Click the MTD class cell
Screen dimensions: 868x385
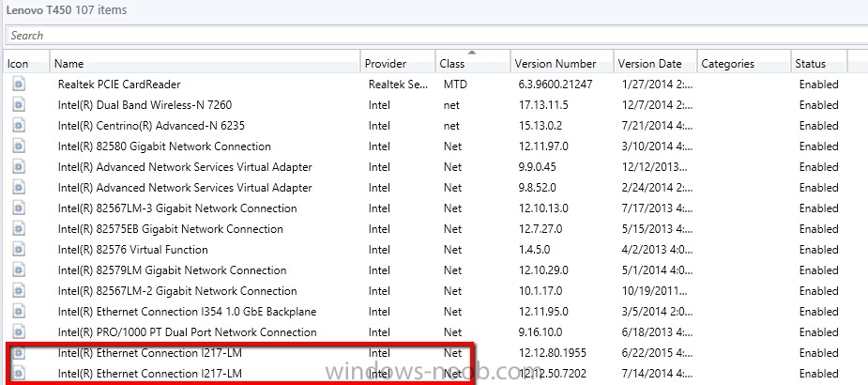pyautogui.click(x=454, y=85)
